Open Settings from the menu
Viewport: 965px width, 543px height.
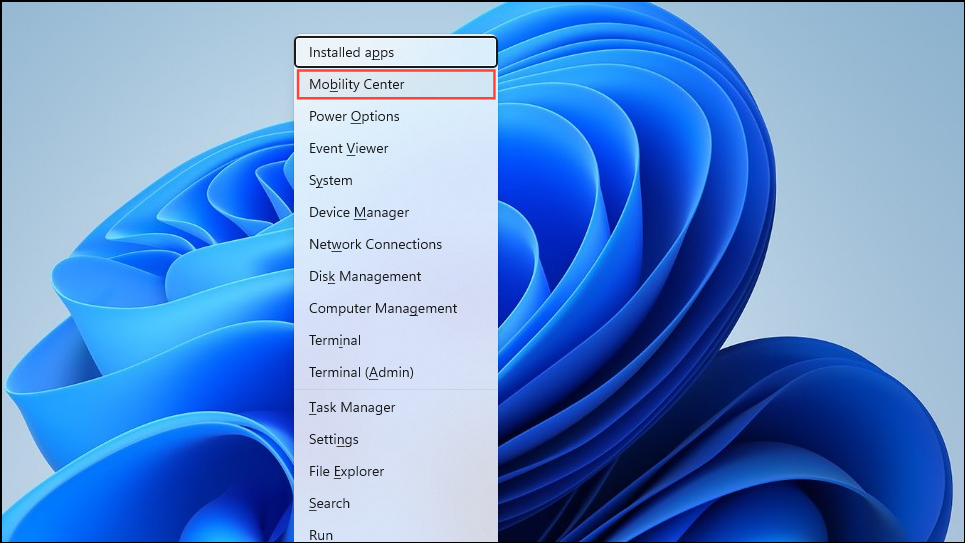(x=396, y=440)
